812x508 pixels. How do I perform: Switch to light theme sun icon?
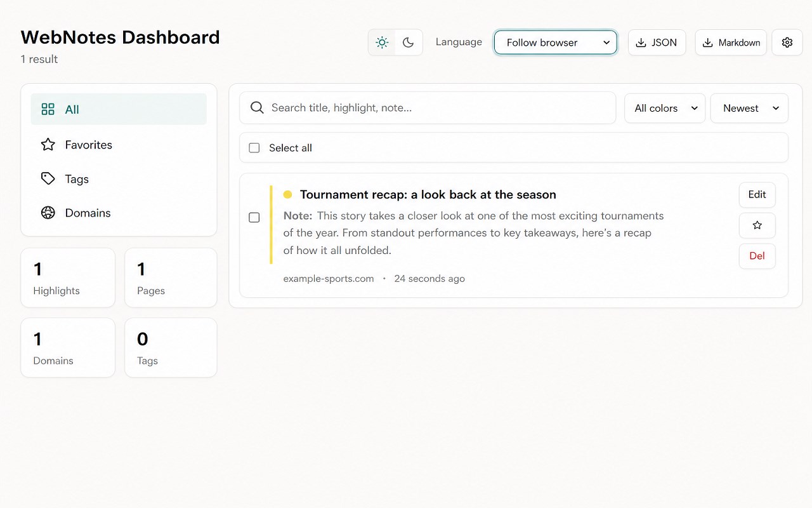(382, 43)
